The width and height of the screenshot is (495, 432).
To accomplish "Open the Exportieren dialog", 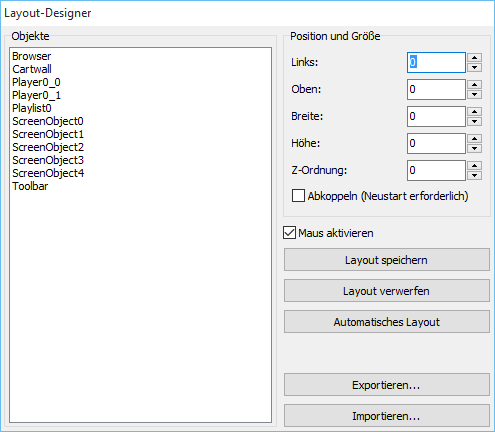I will click(x=387, y=385).
